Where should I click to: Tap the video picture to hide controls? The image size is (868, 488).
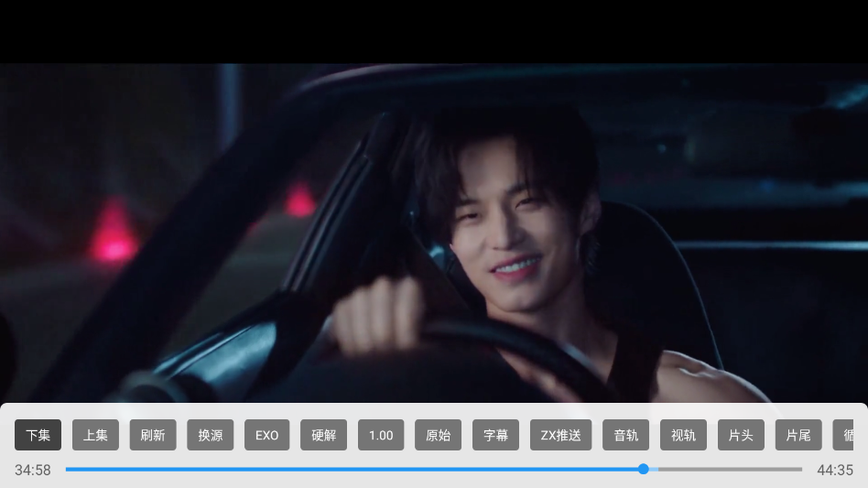coord(434,233)
